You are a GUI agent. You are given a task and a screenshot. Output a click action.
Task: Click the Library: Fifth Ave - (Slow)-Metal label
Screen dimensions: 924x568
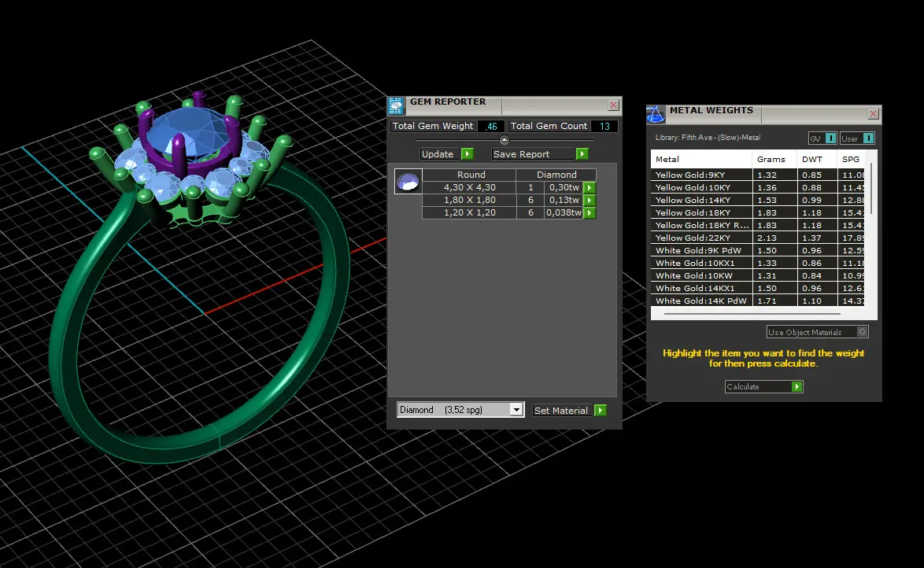[x=708, y=138]
